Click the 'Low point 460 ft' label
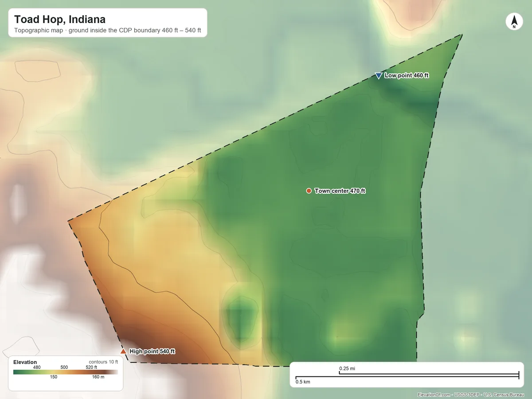Image resolution: width=532 pixels, height=399 pixels. (407, 75)
